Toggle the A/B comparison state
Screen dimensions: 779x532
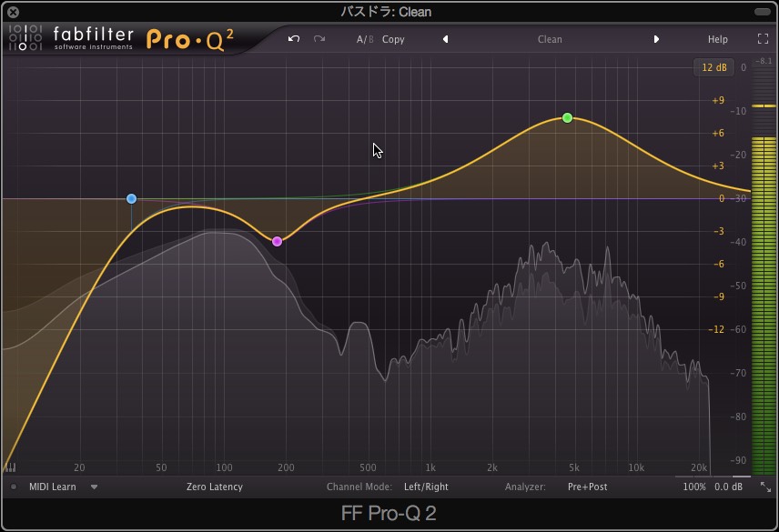[x=365, y=39]
